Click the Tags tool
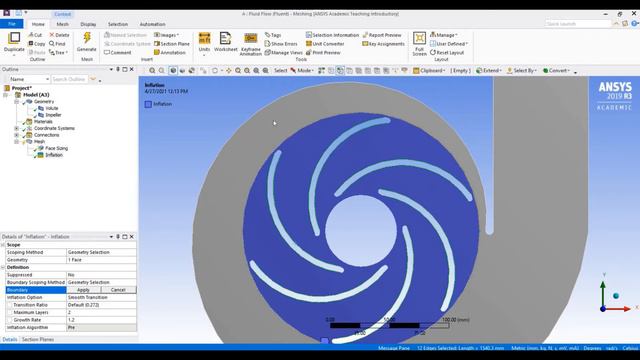 273,35
